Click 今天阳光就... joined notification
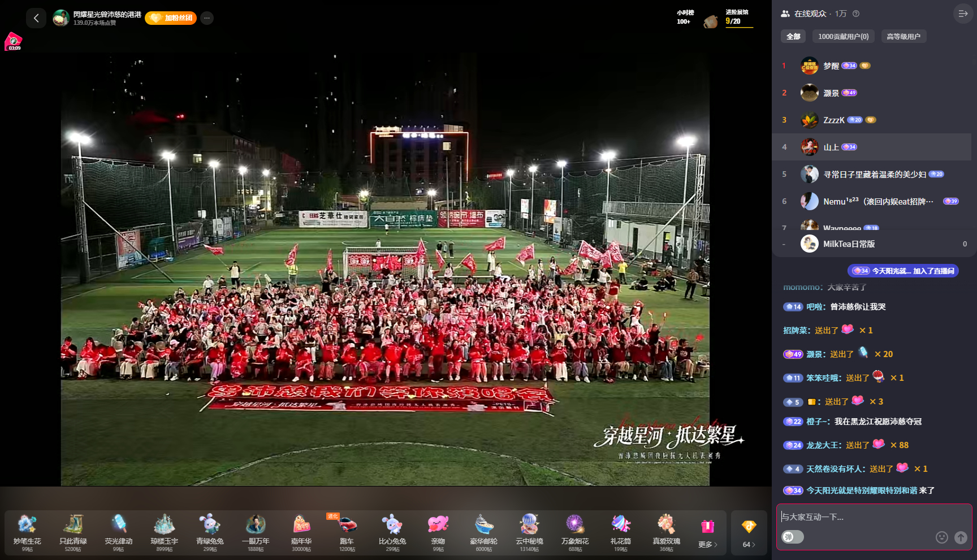This screenshot has width=977, height=560. pos(903,271)
